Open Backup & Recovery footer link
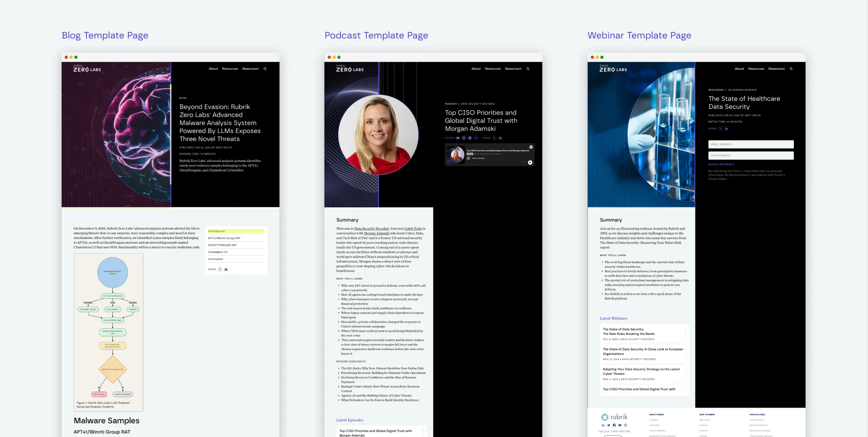868x437 pixels. 759,425
